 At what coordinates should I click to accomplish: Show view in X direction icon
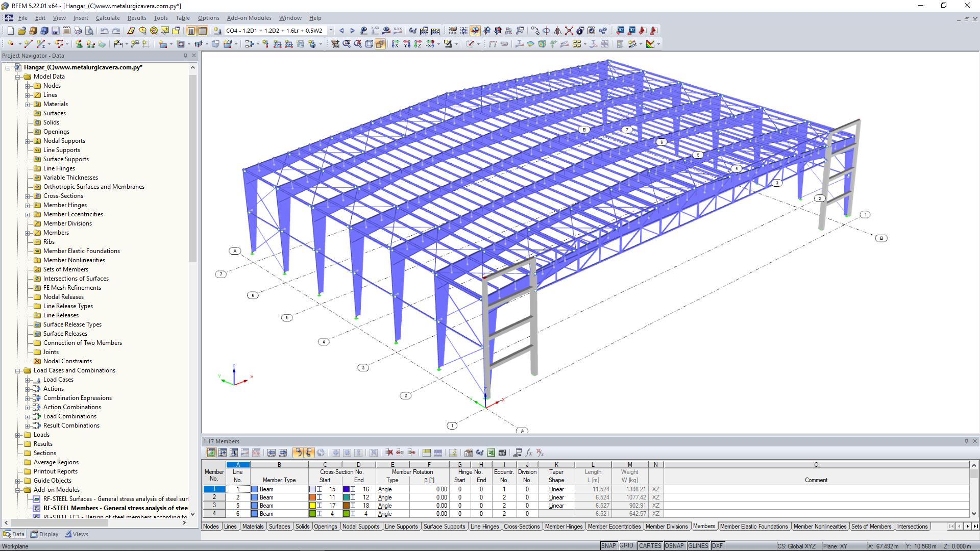395,44
